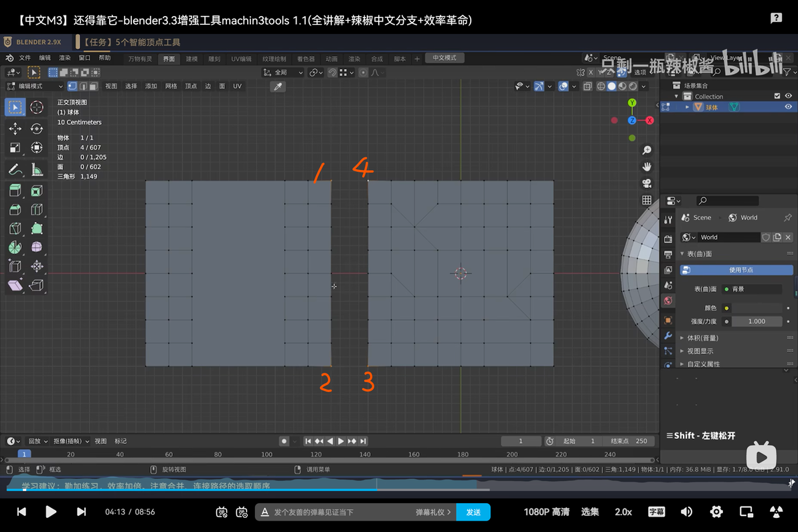Image resolution: width=798 pixels, height=532 pixels.
Task: Switch to wireframe viewport shading
Action: click(x=601, y=86)
